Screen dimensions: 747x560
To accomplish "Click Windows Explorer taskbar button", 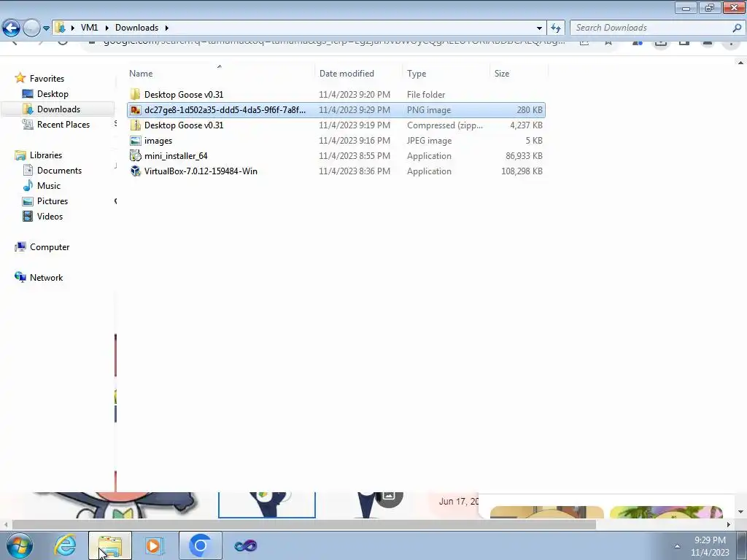I will coord(110,545).
